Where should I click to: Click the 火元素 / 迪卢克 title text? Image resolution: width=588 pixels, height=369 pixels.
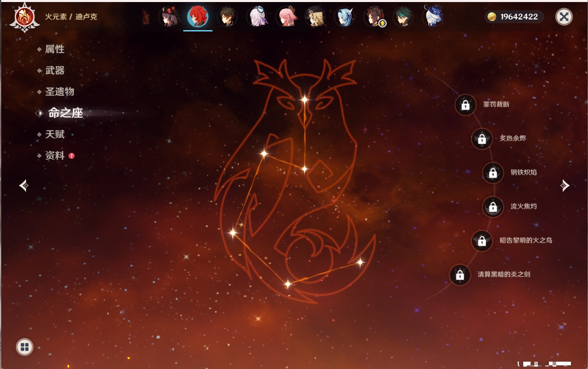[71, 17]
